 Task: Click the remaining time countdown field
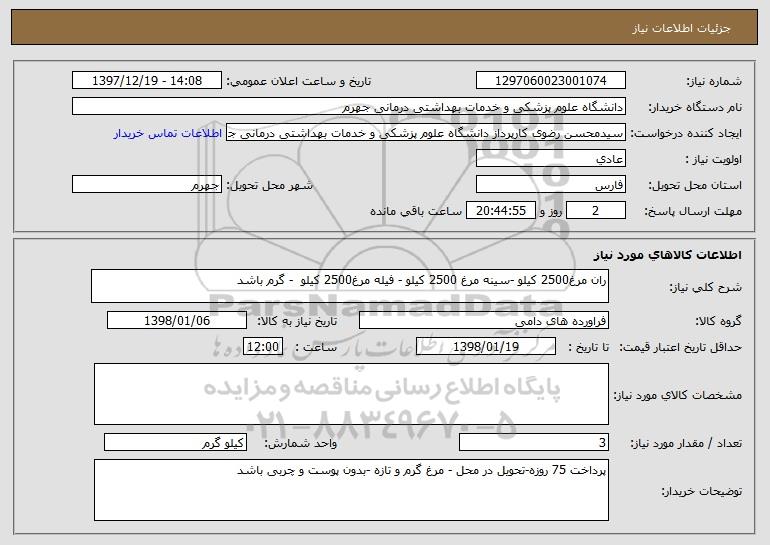coord(500,211)
